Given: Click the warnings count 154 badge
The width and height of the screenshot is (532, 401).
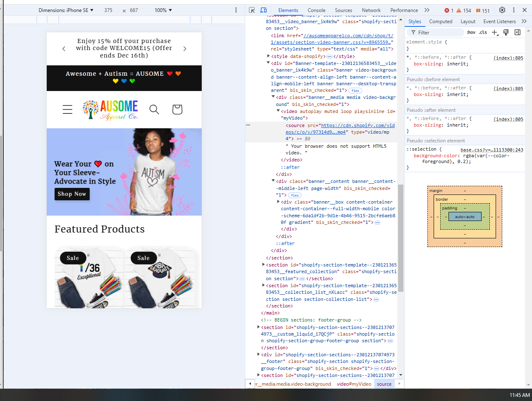Looking at the screenshot, I should [464, 10].
